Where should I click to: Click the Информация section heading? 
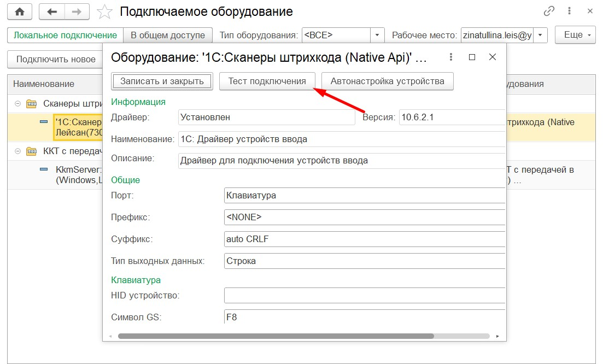click(x=138, y=102)
